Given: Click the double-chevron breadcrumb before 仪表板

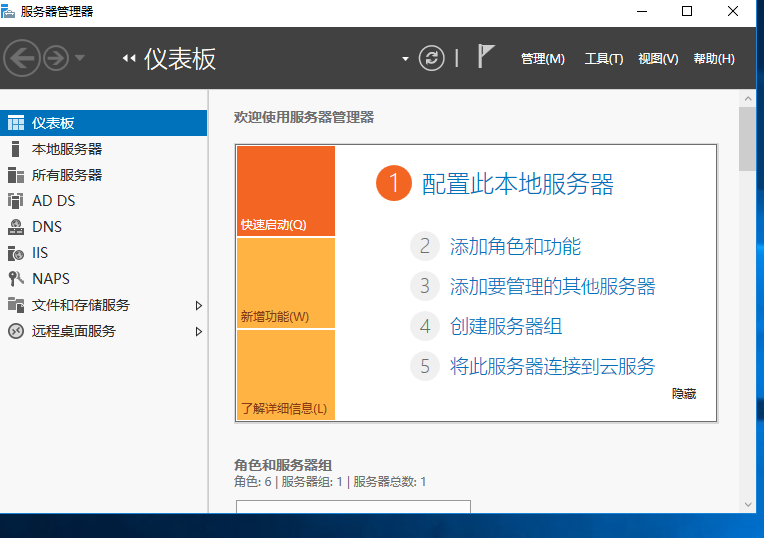Looking at the screenshot, I should [129, 58].
